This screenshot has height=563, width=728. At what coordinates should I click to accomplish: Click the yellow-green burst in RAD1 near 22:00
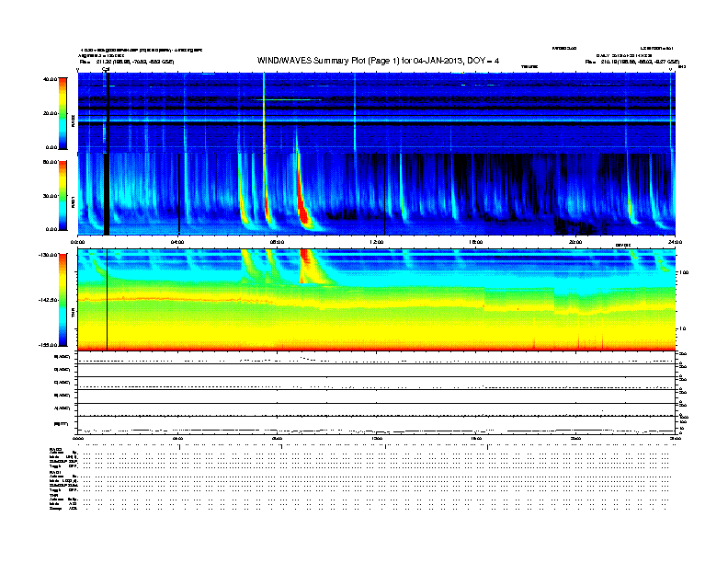631,209
